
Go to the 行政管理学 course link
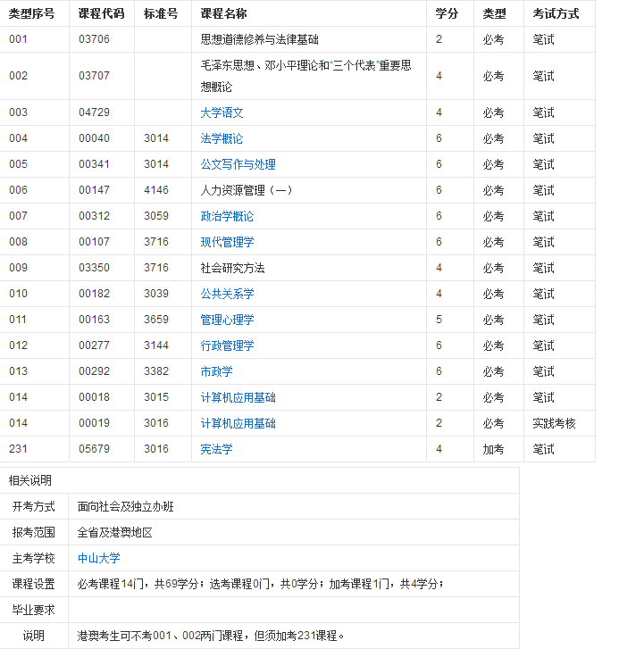pyautogui.click(x=227, y=345)
